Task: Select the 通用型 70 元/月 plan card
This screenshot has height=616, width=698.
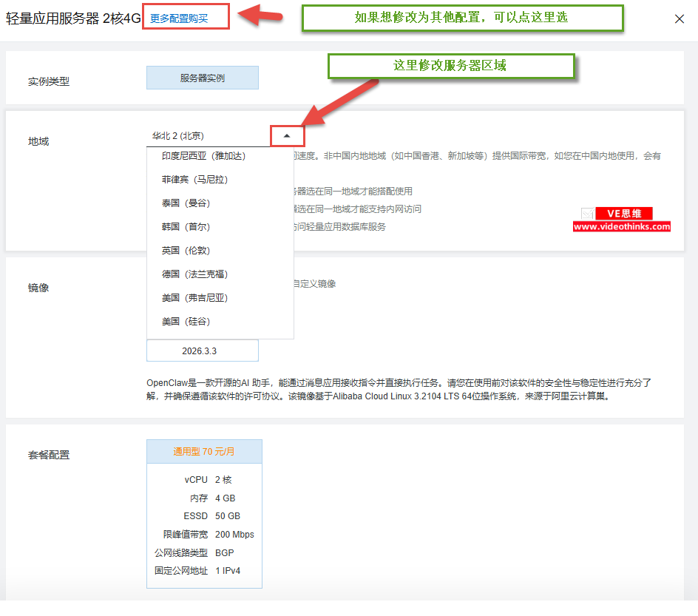Action: click(x=204, y=451)
